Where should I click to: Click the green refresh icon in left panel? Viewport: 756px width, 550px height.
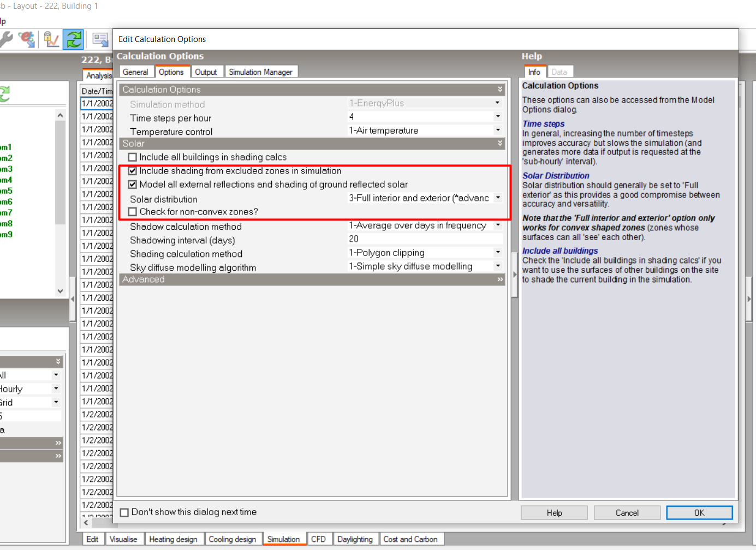click(x=4, y=94)
